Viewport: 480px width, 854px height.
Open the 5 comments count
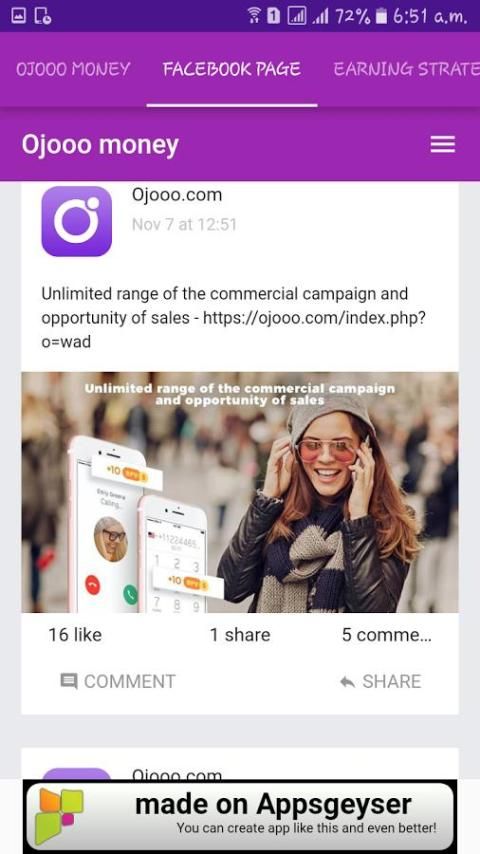(386, 635)
